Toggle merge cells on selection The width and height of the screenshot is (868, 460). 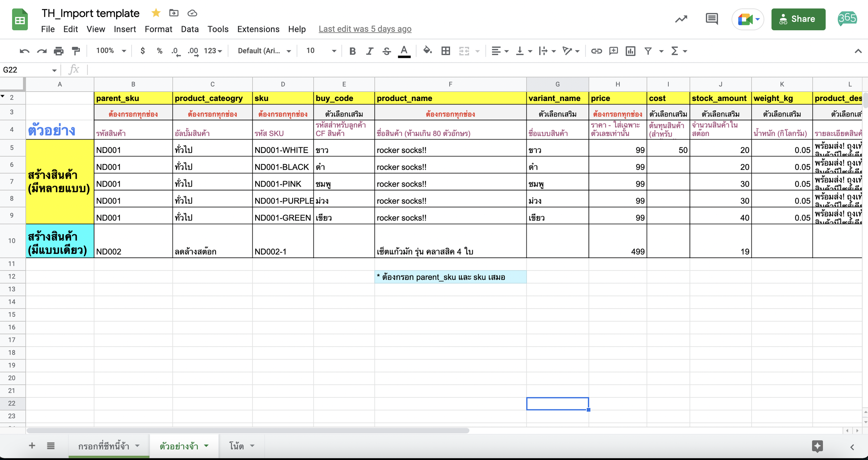pyautogui.click(x=464, y=51)
